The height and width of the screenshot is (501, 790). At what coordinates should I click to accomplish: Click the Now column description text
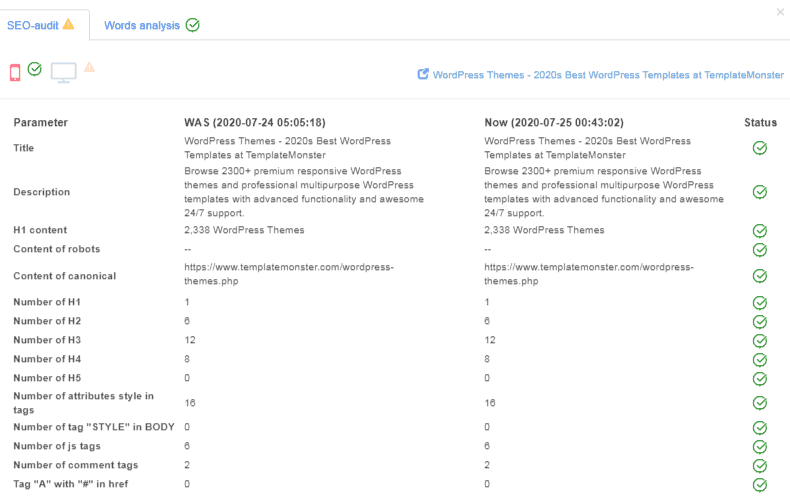tap(604, 192)
